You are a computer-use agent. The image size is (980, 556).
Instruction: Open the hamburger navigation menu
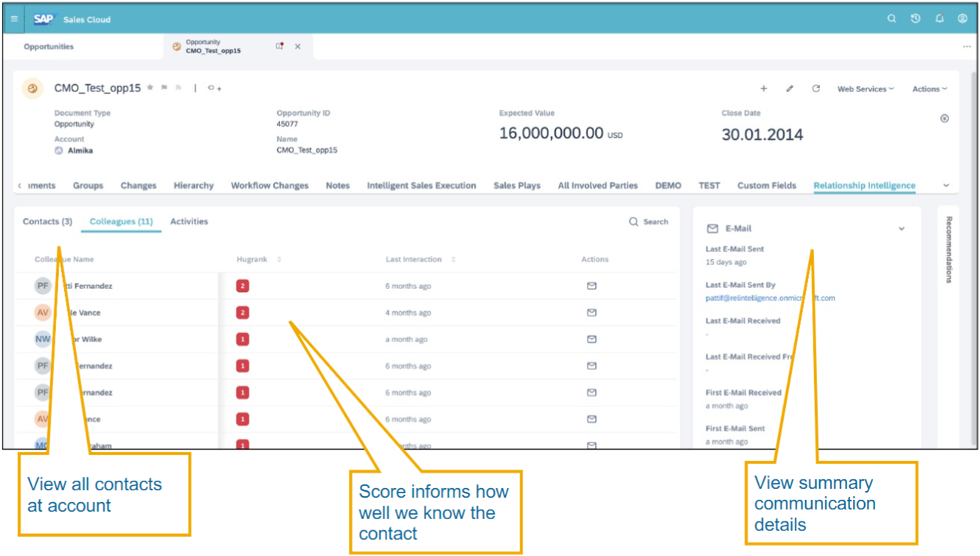[14, 19]
